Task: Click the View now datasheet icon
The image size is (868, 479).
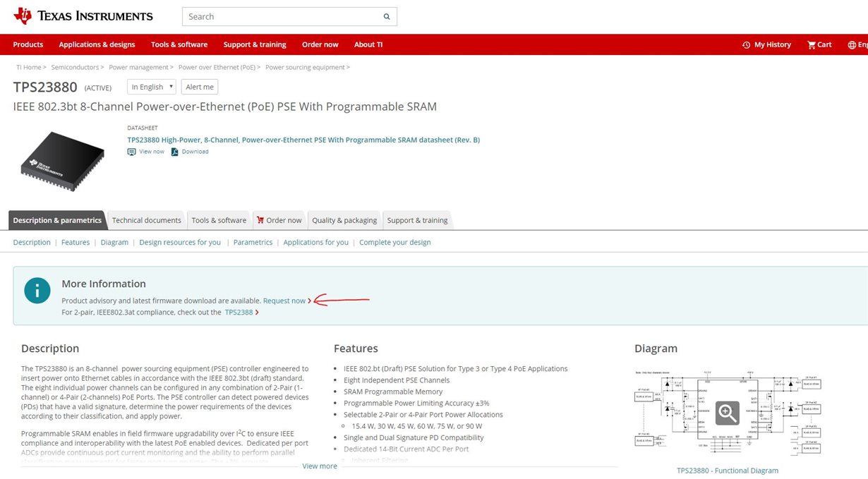Action: [x=131, y=152]
